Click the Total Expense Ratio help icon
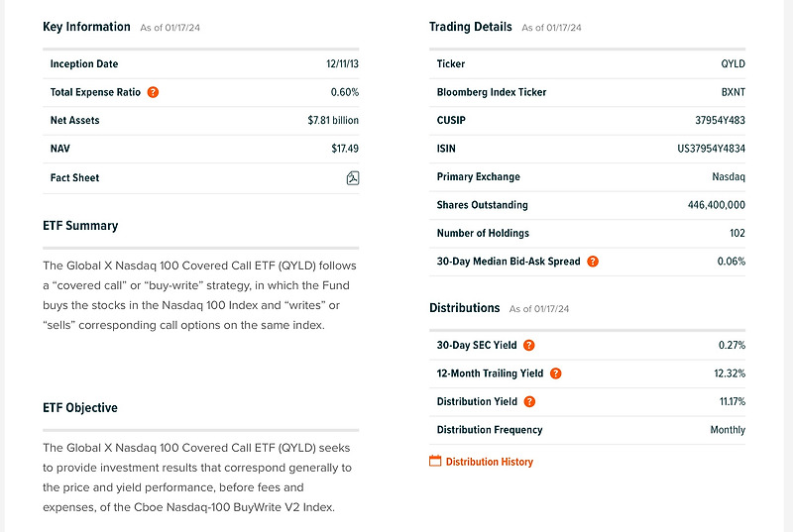The width and height of the screenshot is (793, 532). pos(153,92)
